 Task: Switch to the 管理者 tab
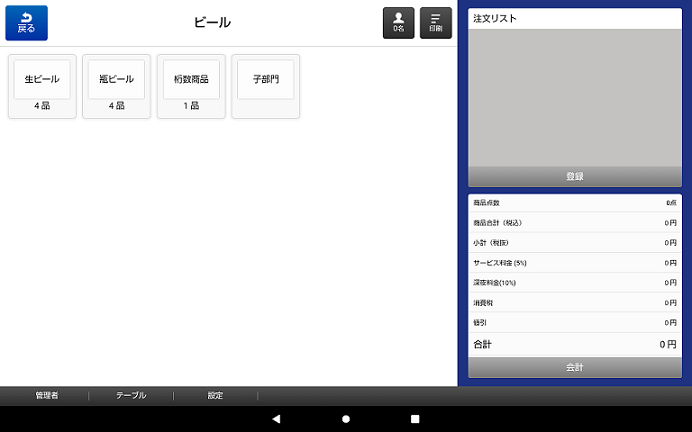pyautogui.click(x=47, y=396)
